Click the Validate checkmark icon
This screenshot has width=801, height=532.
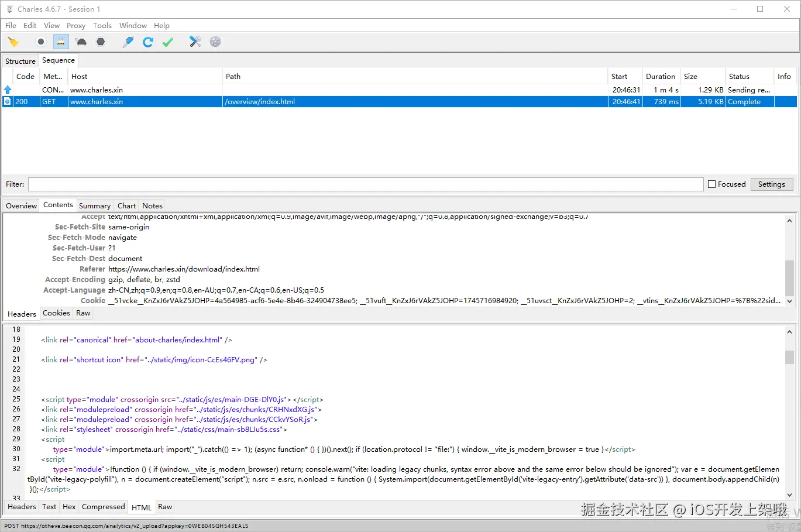click(x=168, y=42)
